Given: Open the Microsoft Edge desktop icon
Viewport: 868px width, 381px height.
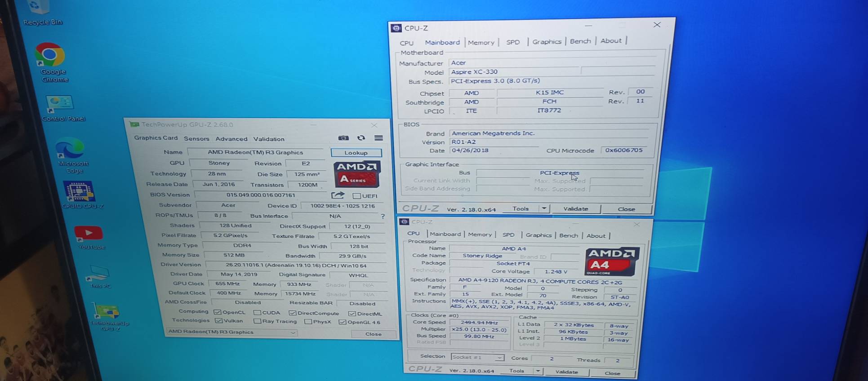Looking at the screenshot, I should pos(71,151).
